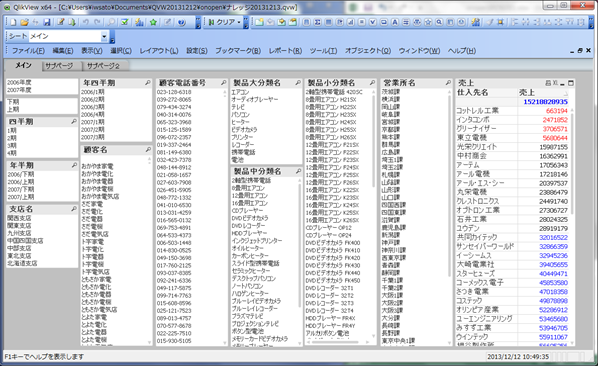Open search in 顧客電話番号 list box
This screenshot has width=598, height=366.
(223, 83)
